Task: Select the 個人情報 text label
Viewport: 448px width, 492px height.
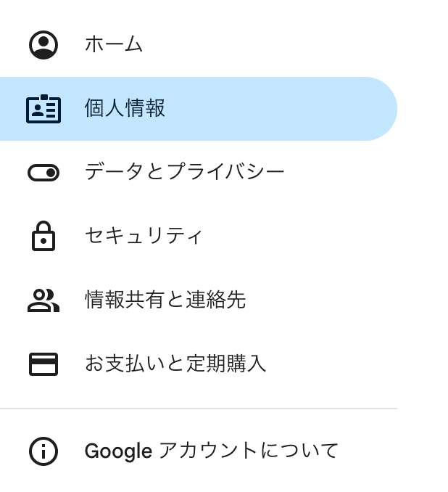Action: tap(125, 109)
